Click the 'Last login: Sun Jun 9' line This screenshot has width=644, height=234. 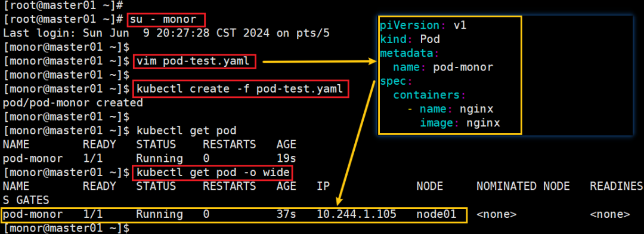click(x=166, y=33)
